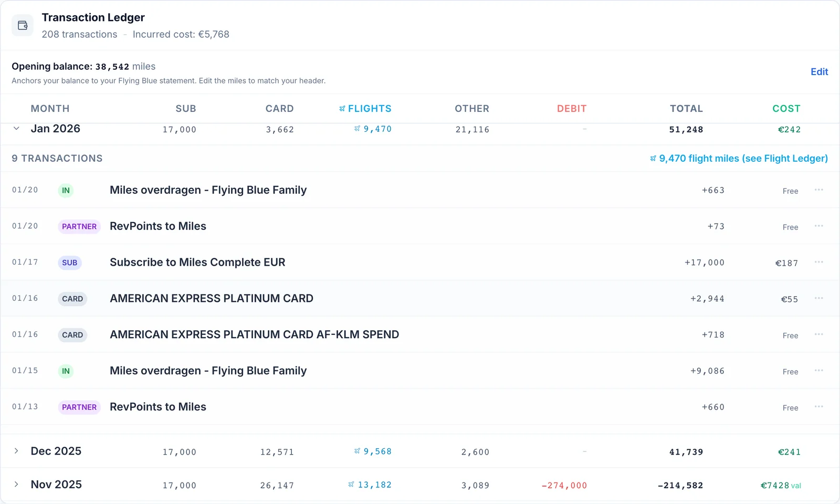Image resolution: width=840 pixels, height=504 pixels.
Task: Click the opening balance value 38,542
Action: pos(112,67)
